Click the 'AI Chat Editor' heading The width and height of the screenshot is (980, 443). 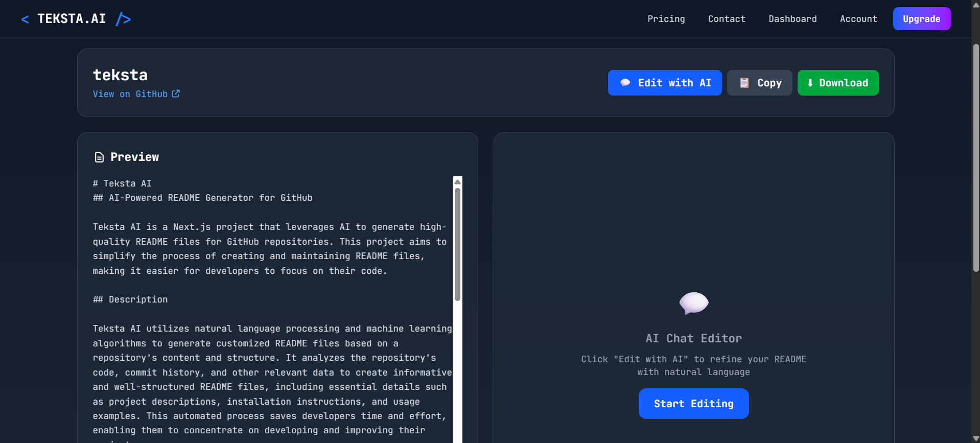(x=693, y=338)
